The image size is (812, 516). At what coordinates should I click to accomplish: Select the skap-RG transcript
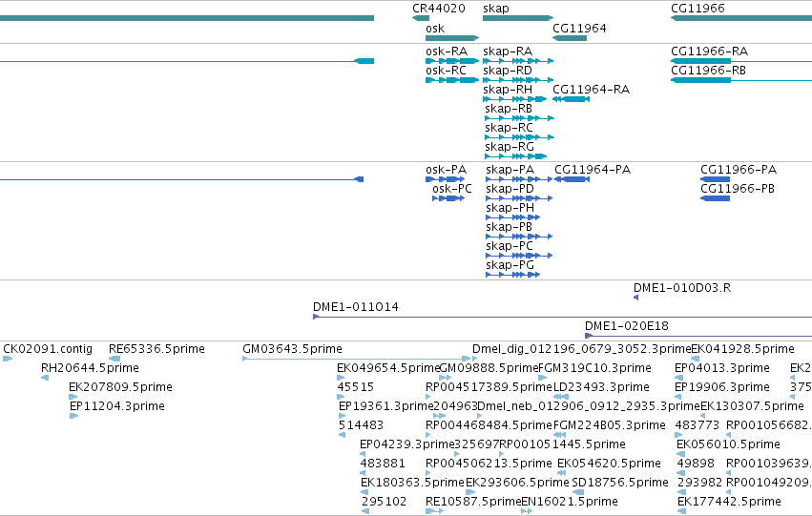[516, 156]
